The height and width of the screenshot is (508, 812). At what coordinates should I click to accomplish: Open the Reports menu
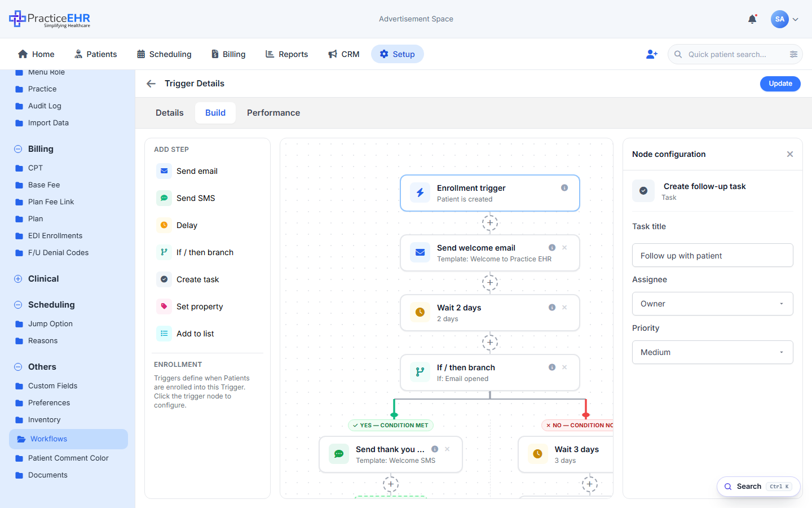[x=286, y=54]
